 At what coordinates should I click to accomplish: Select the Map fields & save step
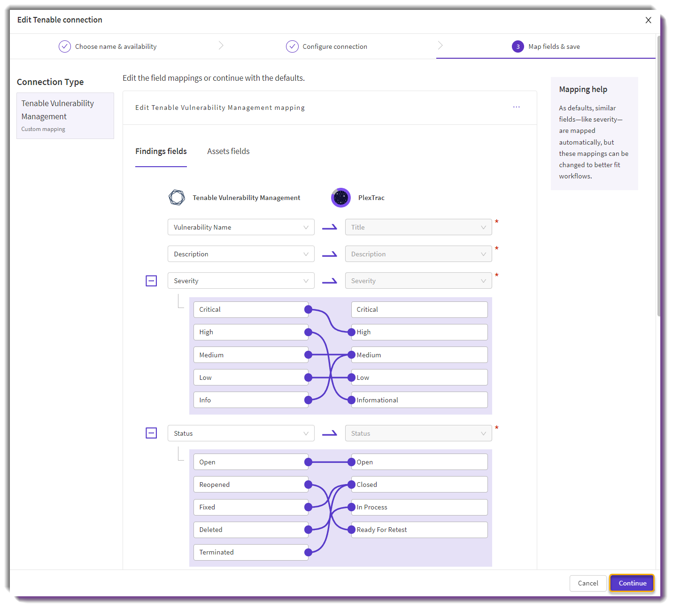(x=546, y=46)
